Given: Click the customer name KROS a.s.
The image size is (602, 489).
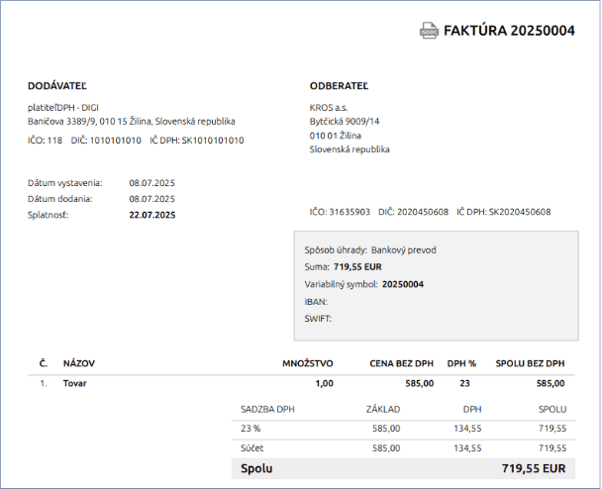Looking at the screenshot, I should pyautogui.click(x=330, y=107).
